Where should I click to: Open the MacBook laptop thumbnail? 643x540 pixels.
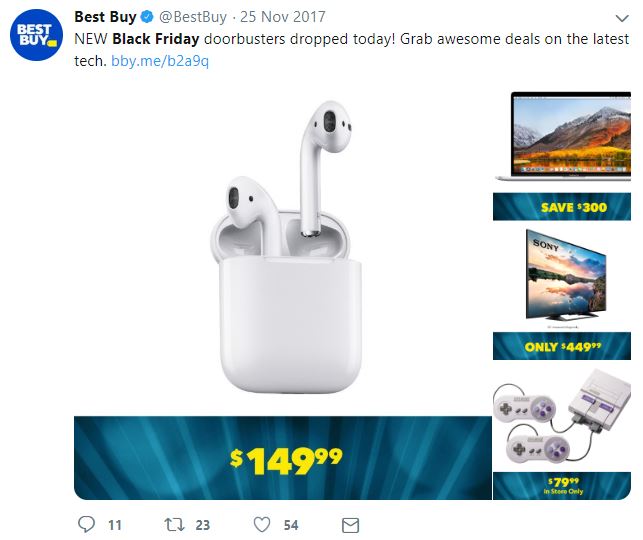pyautogui.click(x=563, y=137)
